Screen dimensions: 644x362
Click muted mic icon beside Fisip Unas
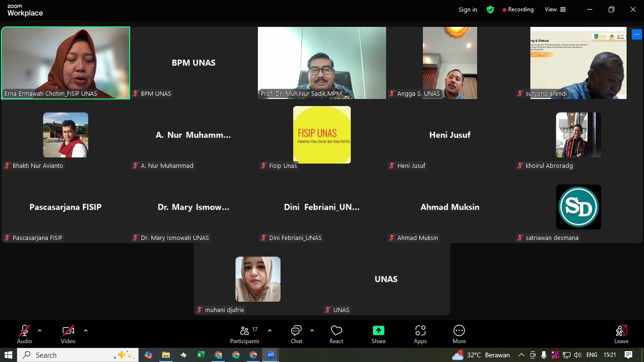(x=264, y=165)
